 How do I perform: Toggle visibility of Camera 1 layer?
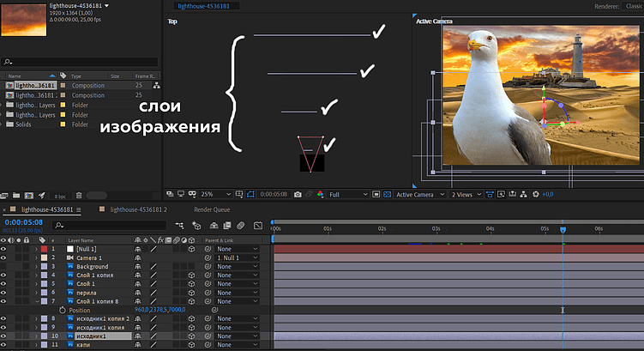(x=3, y=257)
